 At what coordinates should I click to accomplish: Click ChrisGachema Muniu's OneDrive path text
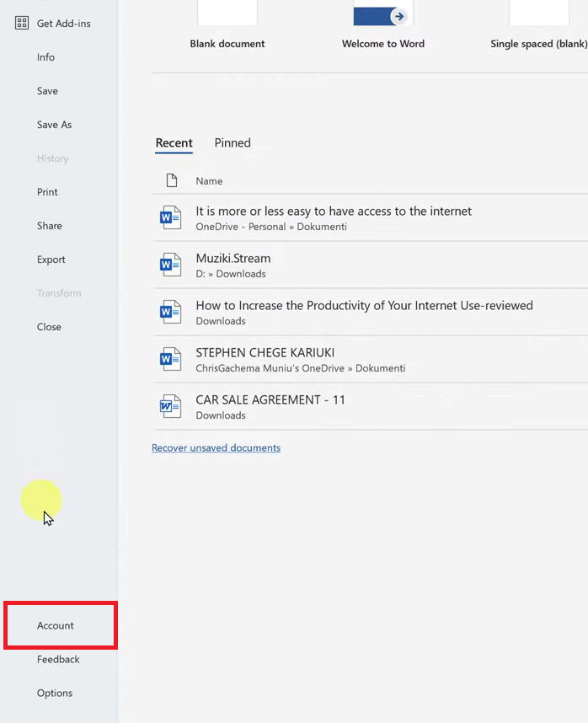coord(301,368)
